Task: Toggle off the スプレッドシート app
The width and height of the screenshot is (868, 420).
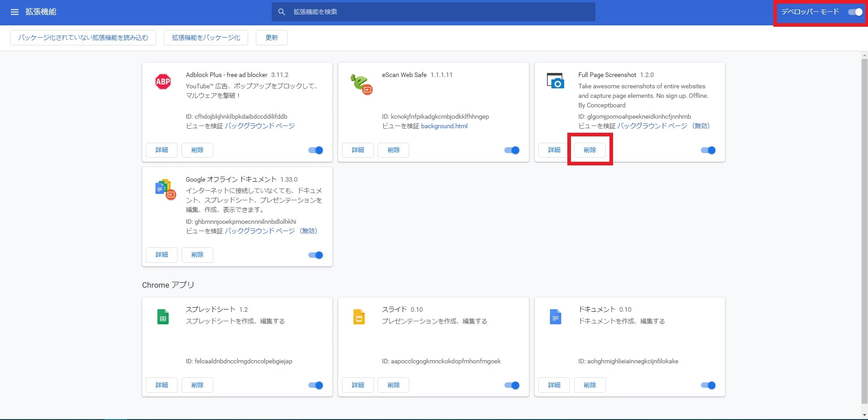Action: coord(316,386)
